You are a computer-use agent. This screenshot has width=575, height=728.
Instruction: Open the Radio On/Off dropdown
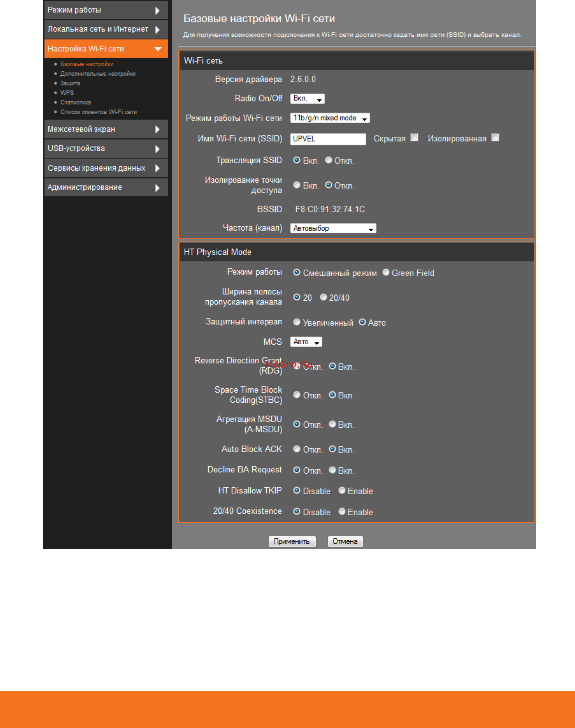(x=307, y=99)
